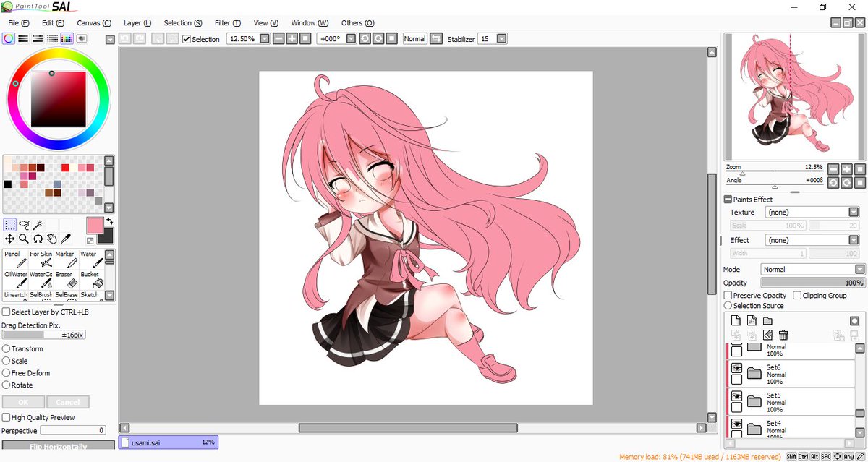Enable Select Layer by CTRL+LB
868x462 pixels.
tap(7, 312)
